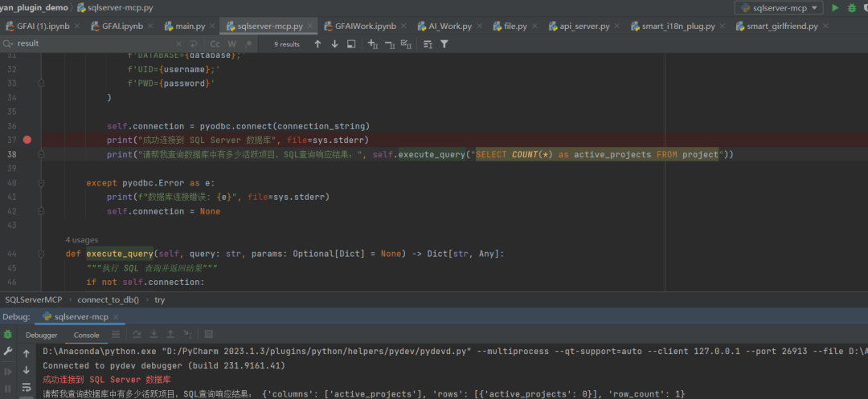Open the sqlserver-mcp run configuration dropdown
Screen dimensions: 868x399
pos(779,8)
